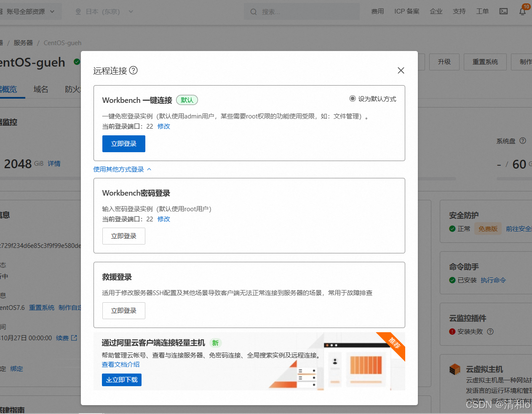Click 立即登录 under Workbench密码登录

(124, 236)
